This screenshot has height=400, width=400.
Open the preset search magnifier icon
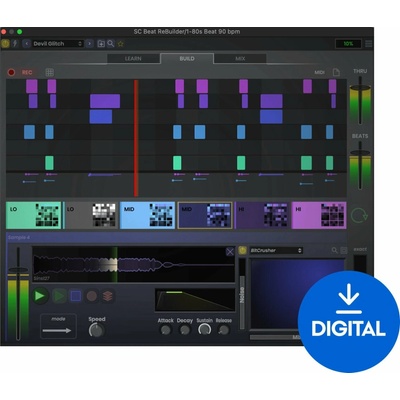coord(111,44)
